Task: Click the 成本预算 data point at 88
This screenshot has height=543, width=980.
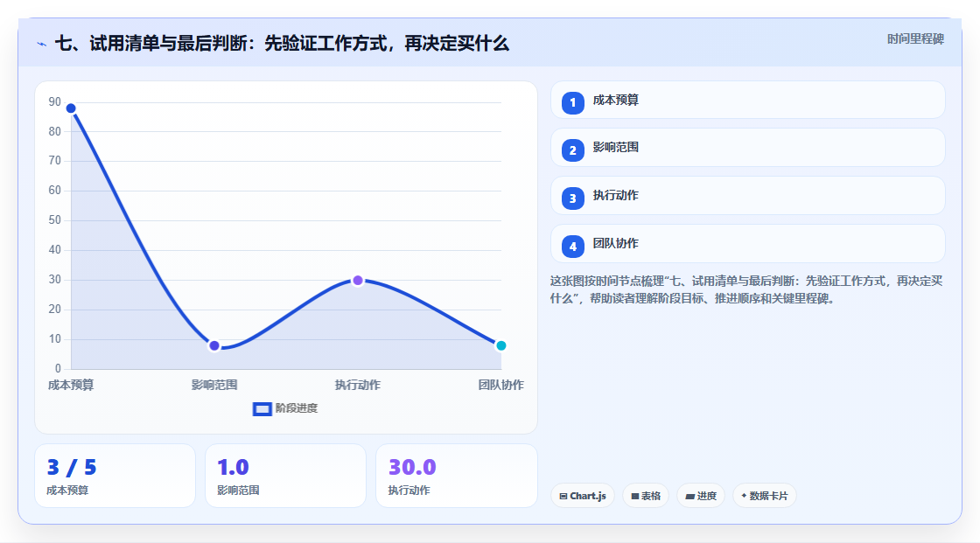Action: (71, 108)
